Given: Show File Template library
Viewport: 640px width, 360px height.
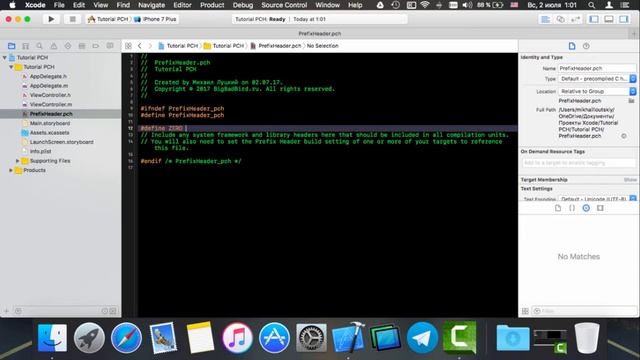Looking at the screenshot, I should click(558, 208).
